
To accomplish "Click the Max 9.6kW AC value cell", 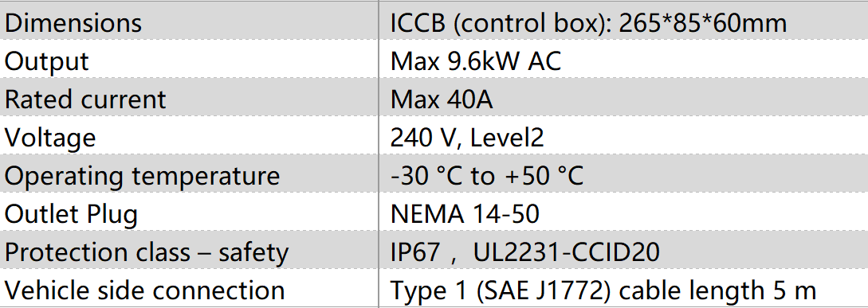I will point(623,59).
